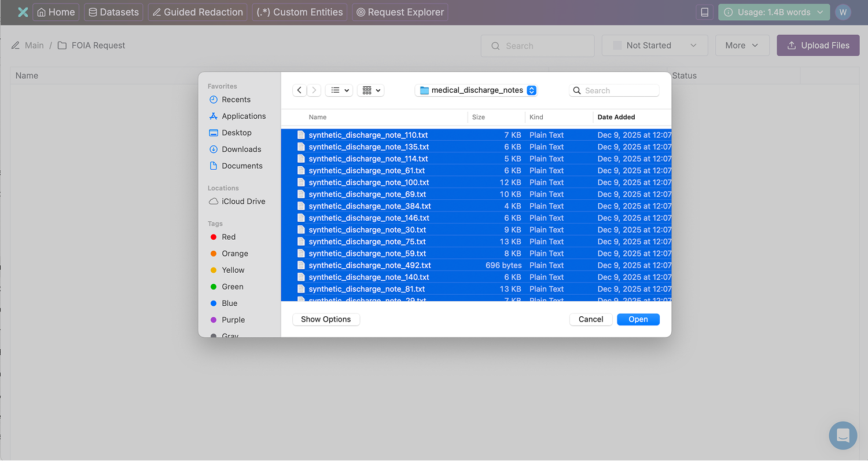This screenshot has height=461, width=868.
Task: Toggle the Not Started checkbox
Action: [617, 45]
